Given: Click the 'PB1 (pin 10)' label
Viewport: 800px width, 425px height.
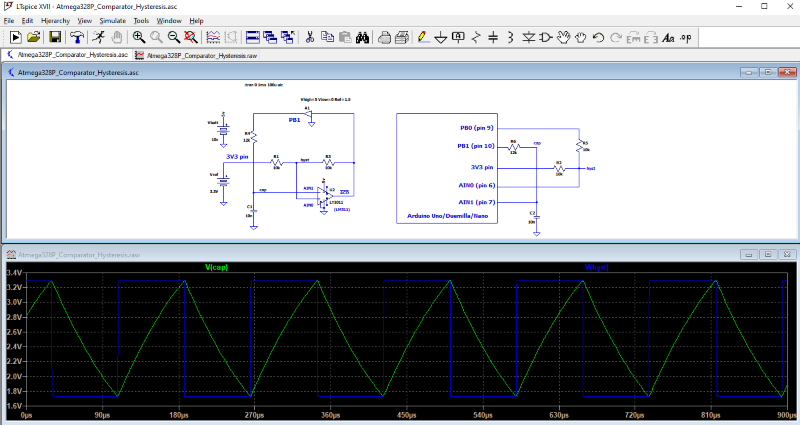Looking at the screenshot, I should 476,146.
